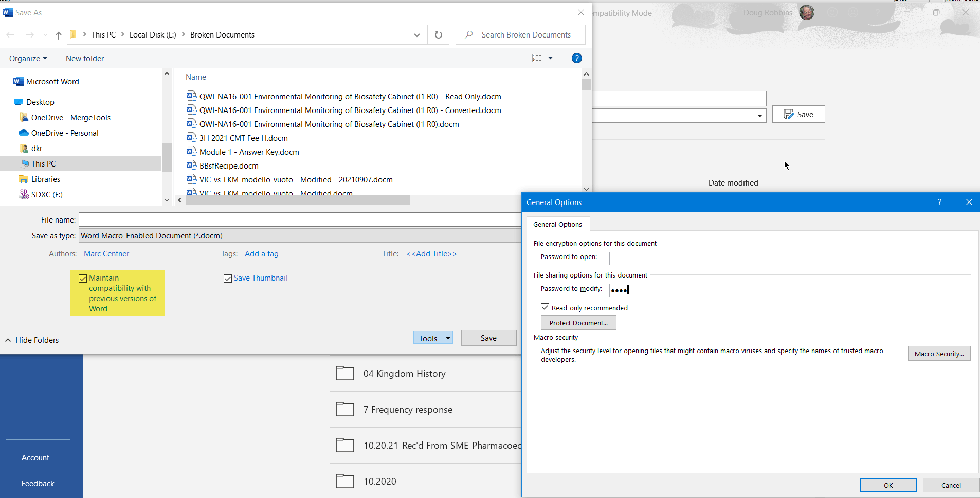
Task: Open Libraries in navigation tree
Action: click(x=46, y=179)
